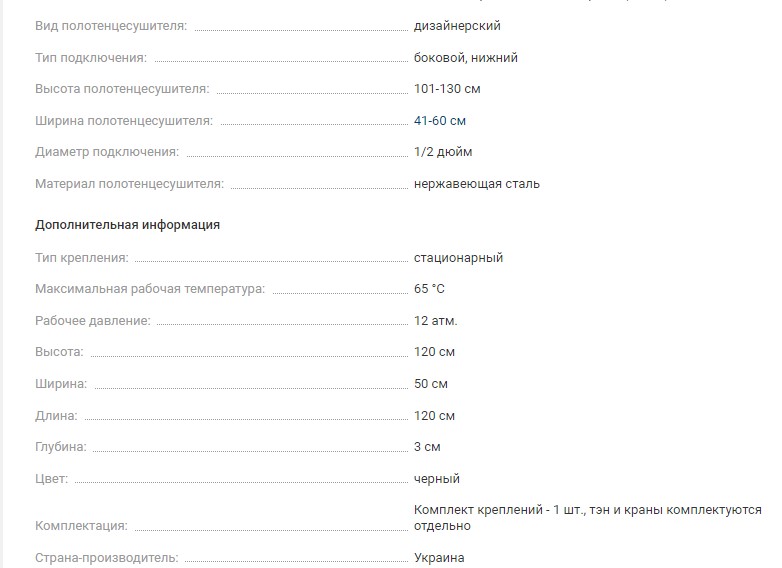Click the 'нержавеющая сталь' material value
Screen dimensions: 782x568
(x=477, y=184)
